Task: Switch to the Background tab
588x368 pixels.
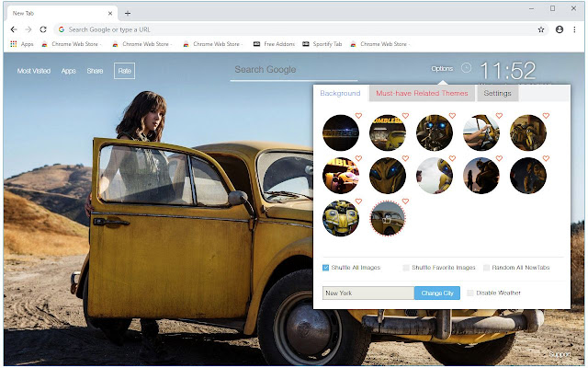Action: coord(340,93)
